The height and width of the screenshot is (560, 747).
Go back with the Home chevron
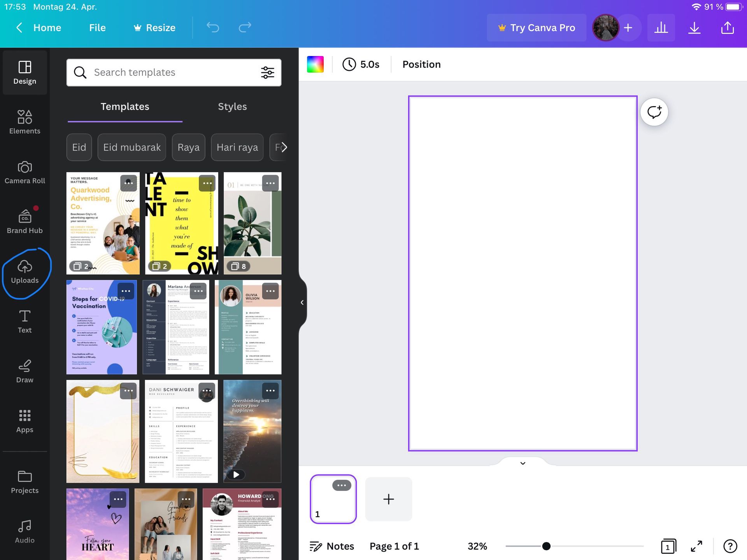[x=19, y=28]
